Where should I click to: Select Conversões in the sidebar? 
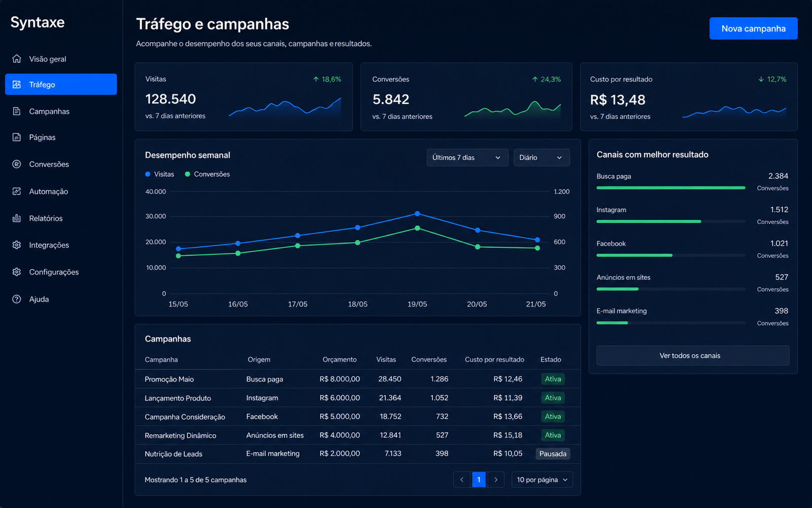(x=61, y=164)
